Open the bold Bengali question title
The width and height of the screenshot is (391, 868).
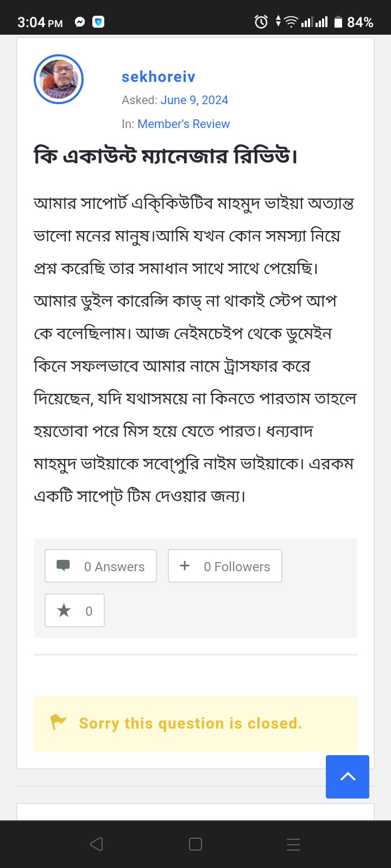[x=165, y=156]
